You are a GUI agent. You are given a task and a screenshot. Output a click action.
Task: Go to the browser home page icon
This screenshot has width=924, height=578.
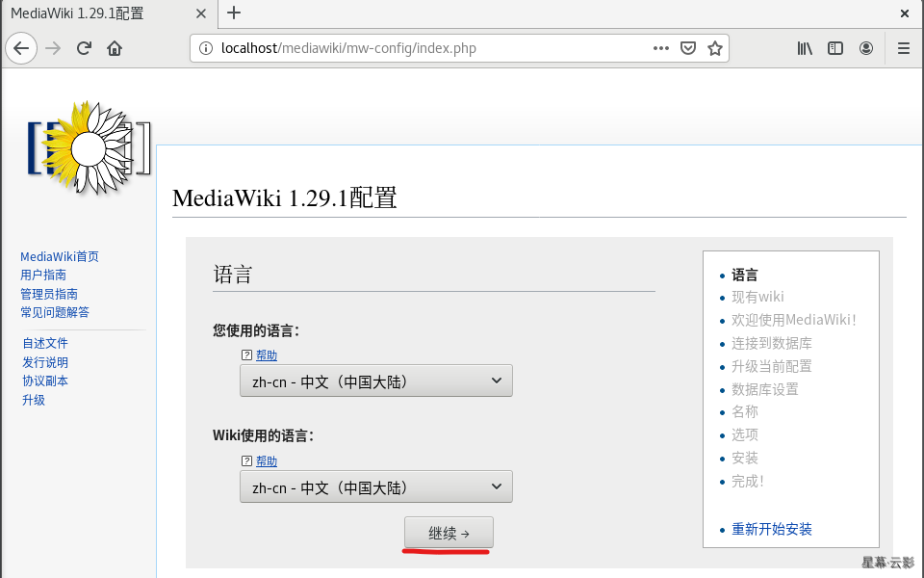click(115, 48)
